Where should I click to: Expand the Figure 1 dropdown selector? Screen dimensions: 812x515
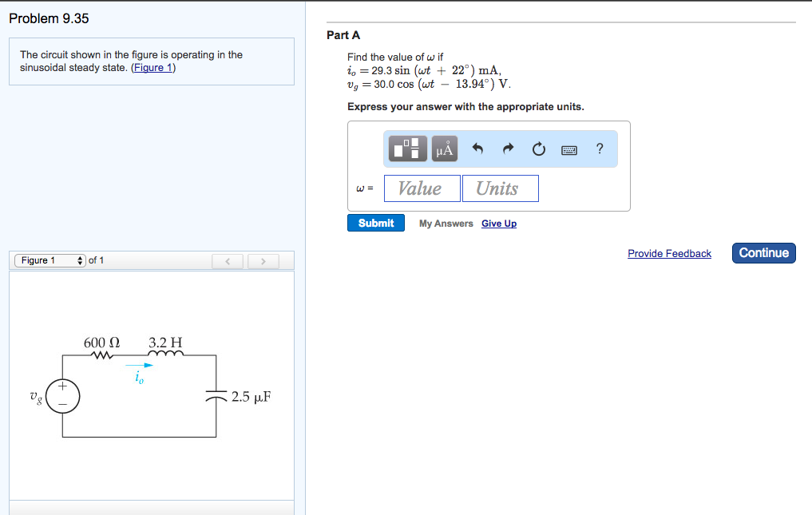50,260
